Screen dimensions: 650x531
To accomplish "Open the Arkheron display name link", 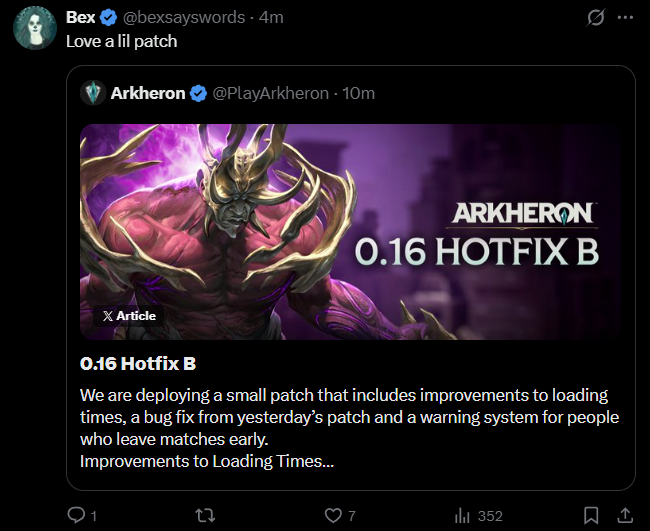I will tap(148, 93).
